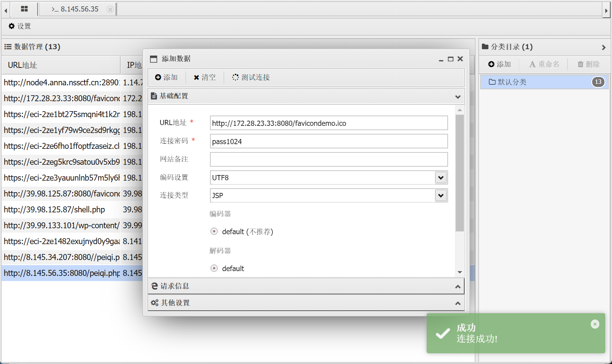Expand the 其他设置 section
The image size is (612, 364).
pos(306,303)
